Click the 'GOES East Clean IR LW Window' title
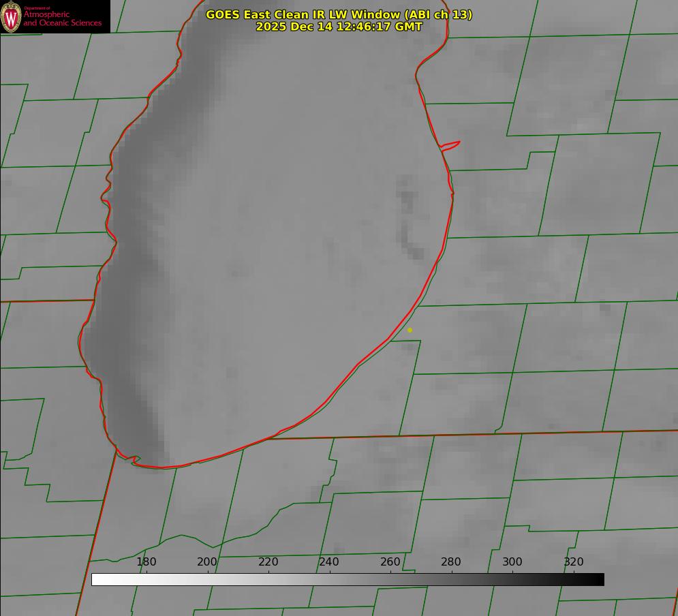The width and height of the screenshot is (678, 616). 339,14
